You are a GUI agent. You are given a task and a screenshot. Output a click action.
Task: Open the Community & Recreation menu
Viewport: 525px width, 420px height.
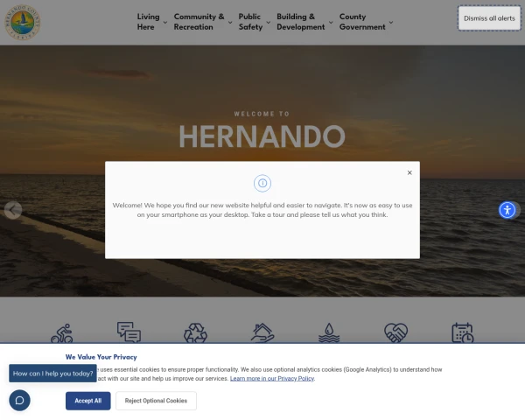[x=199, y=22]
